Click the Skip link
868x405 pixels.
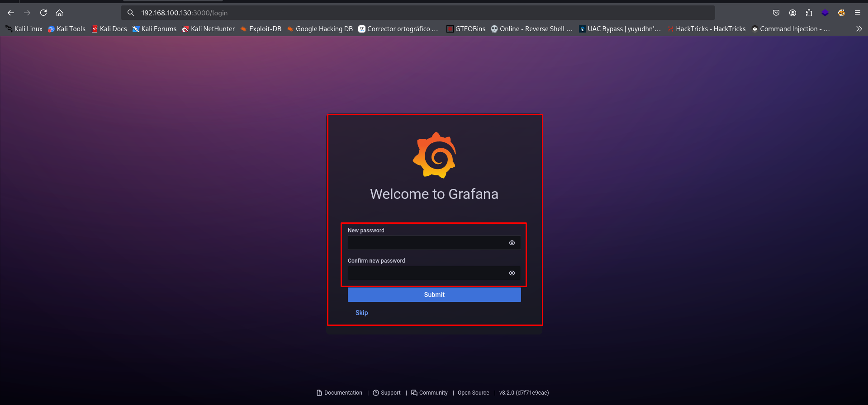(x=361, y=313)
